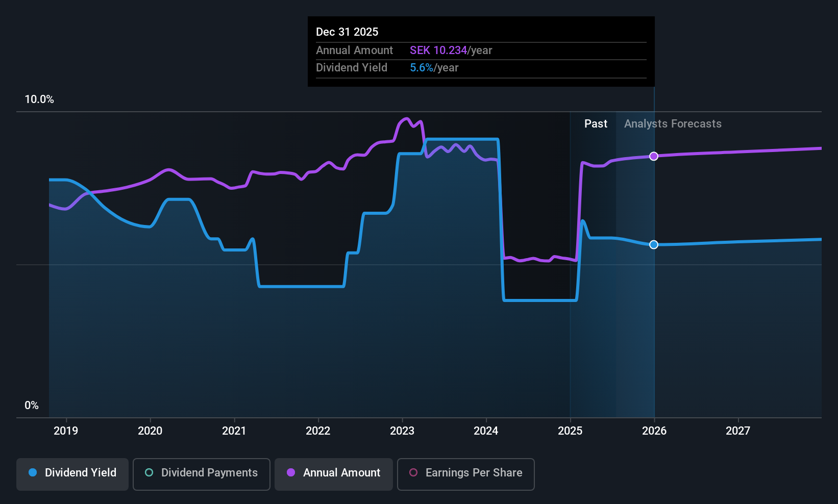Image resolution: width=838 pixels, height=504 pixels.
Task: Select the 2024 x-axis label
Action: [486, 431]
